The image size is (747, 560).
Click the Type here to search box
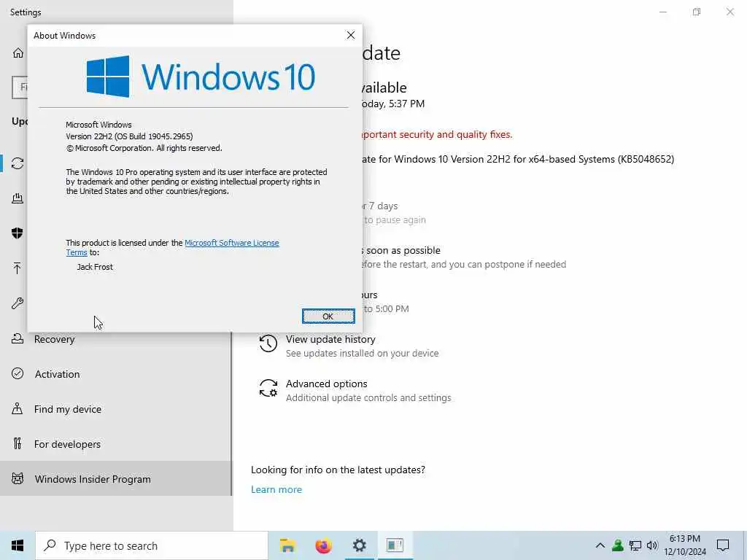click(x=152, y=545)
